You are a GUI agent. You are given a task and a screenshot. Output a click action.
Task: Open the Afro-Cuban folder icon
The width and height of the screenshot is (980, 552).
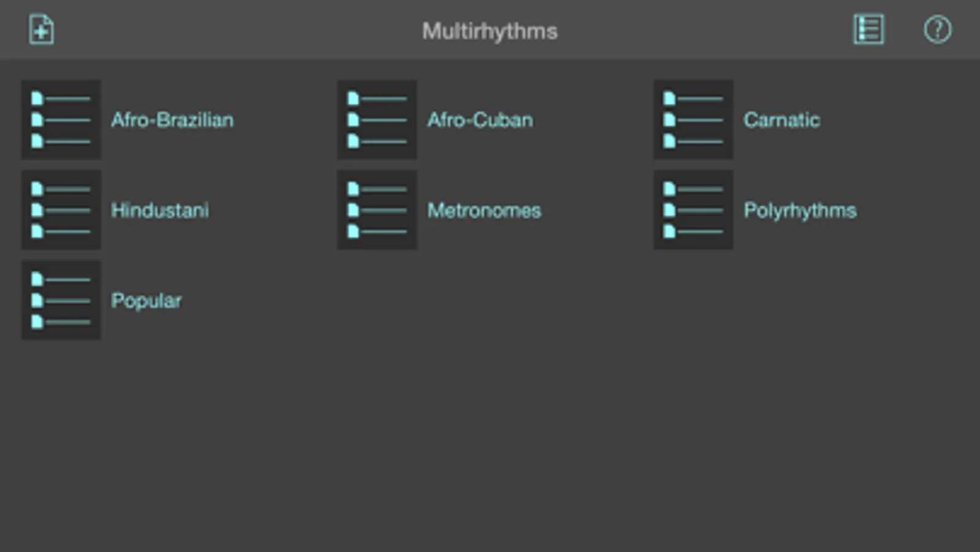(377, 120)
